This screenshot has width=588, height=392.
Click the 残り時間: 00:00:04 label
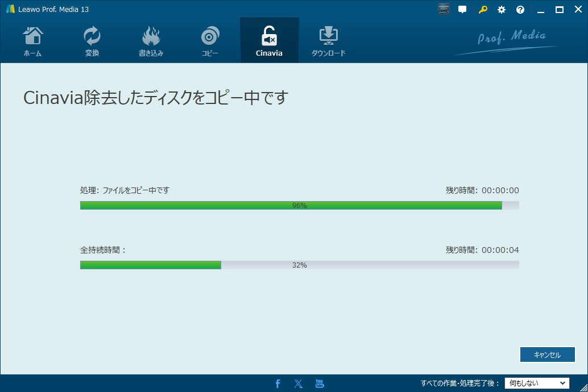482,250
